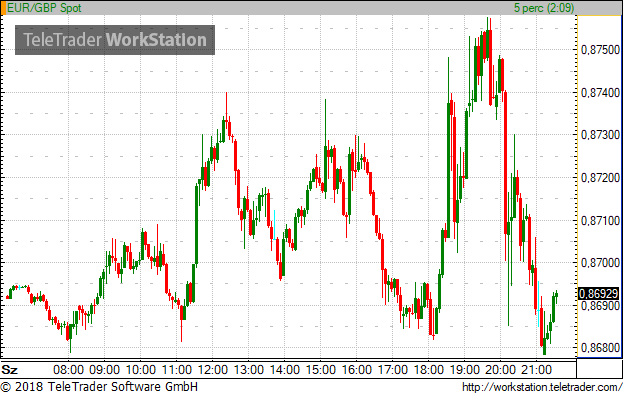Click the current price box 0,86929

[598, 294]
